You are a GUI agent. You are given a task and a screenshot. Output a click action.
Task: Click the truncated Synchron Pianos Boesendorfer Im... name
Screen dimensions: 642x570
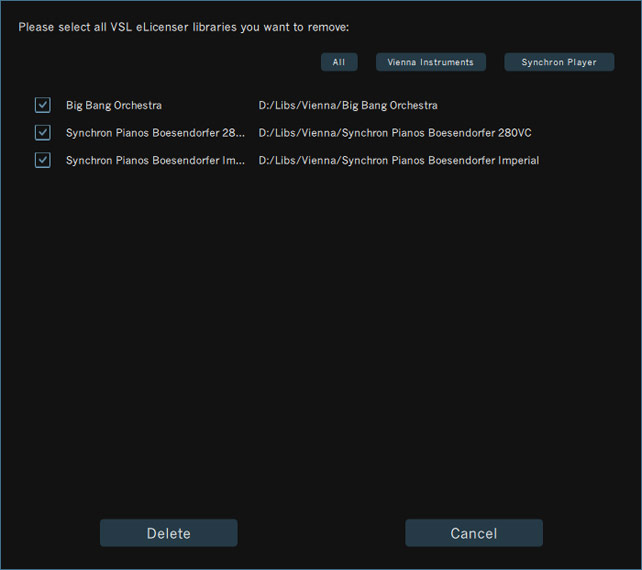[155, 160]
